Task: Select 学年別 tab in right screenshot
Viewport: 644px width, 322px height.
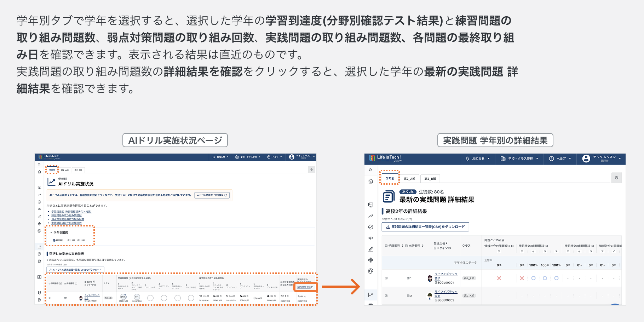Action: 390,178
